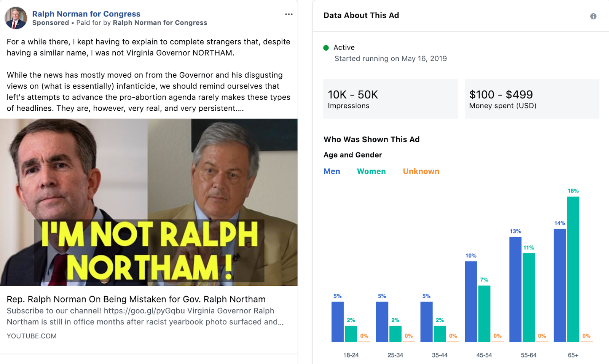Click Ralph Norman for Congress profile picture
609x364 pixels.
pos(16,18)
